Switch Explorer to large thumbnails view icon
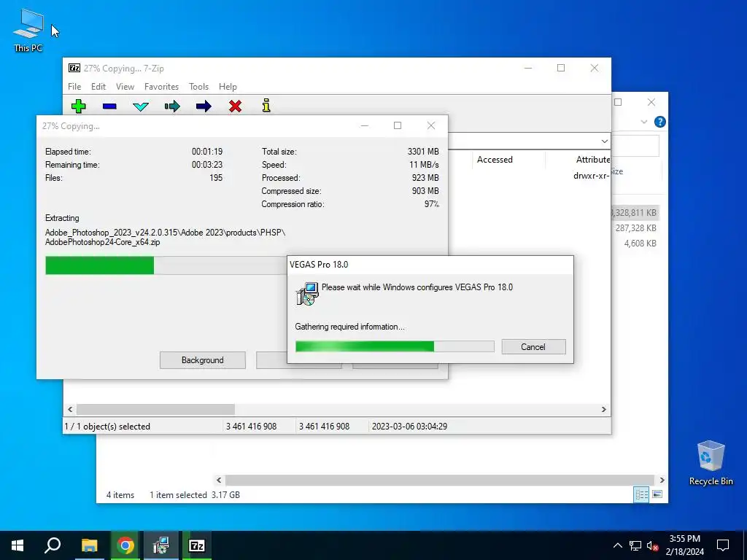747x560 pixels. coord(657,494)
